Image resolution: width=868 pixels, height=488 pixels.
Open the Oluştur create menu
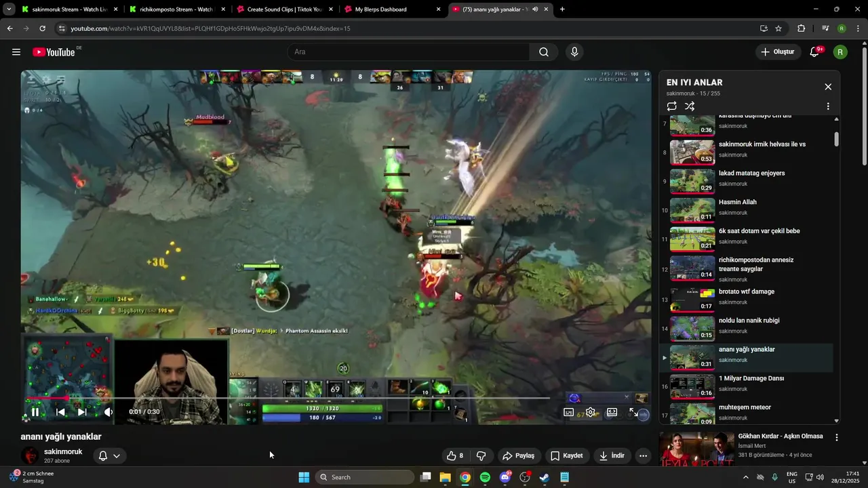pos(777,52)
